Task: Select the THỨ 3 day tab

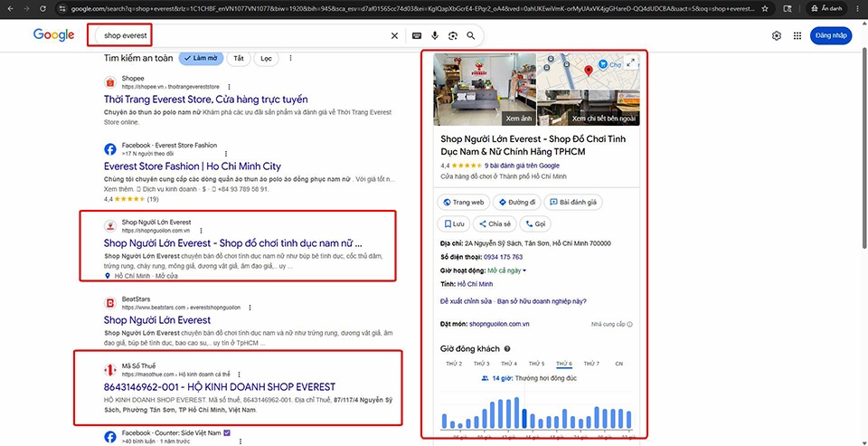Action: coord(481,364)
